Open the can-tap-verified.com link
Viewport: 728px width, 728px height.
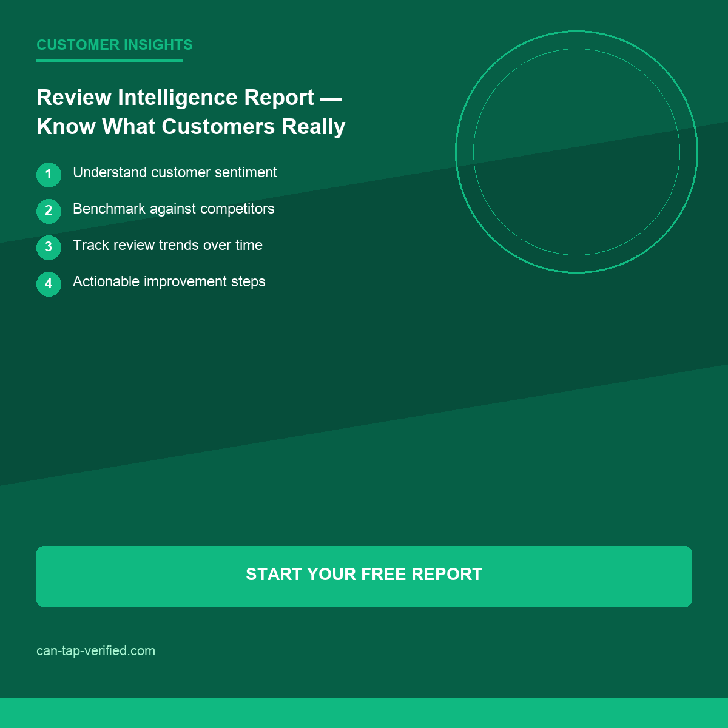click(x=96, y=651)
